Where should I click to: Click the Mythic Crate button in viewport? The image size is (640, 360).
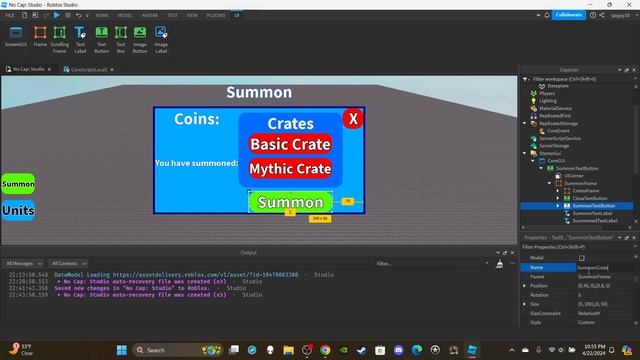click(x=291, y=169)
